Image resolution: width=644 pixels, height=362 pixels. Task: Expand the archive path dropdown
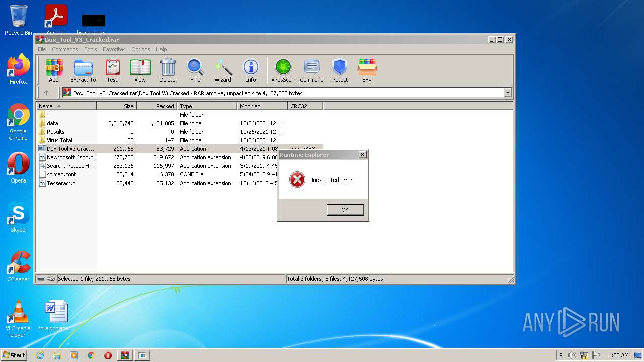tap(508, 93)
